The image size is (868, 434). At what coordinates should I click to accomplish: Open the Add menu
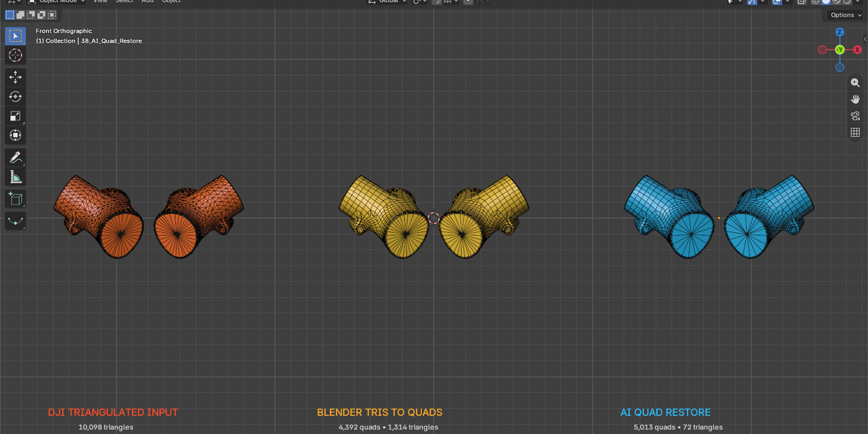coord(148,1)
